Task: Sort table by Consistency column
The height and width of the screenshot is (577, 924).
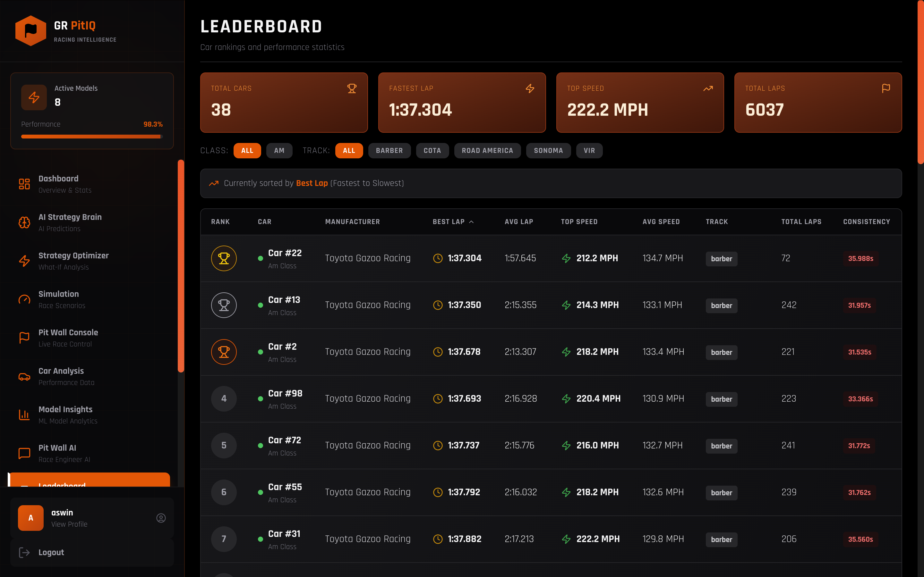Action: [866, 222]
